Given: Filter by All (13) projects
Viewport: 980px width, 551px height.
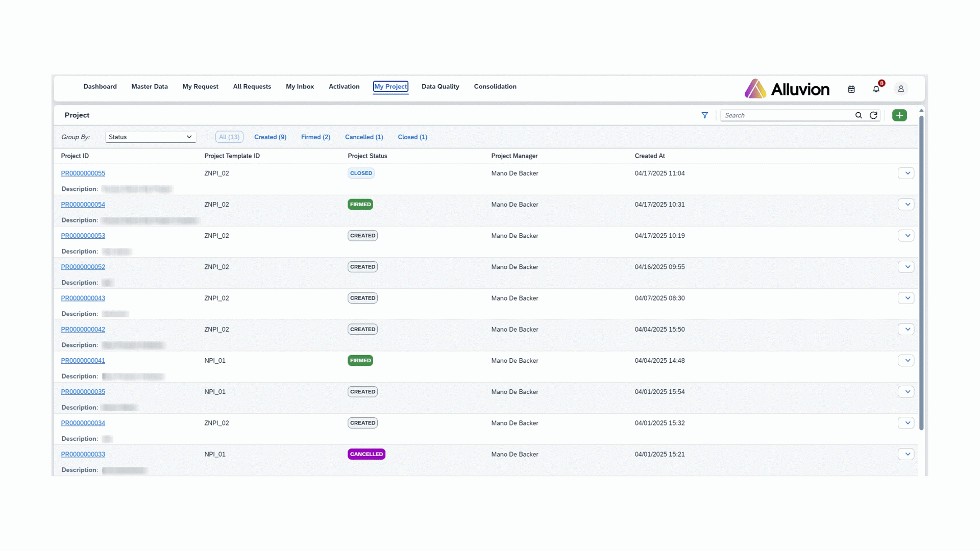Looking at the screenshot, I should coord(229,137).
